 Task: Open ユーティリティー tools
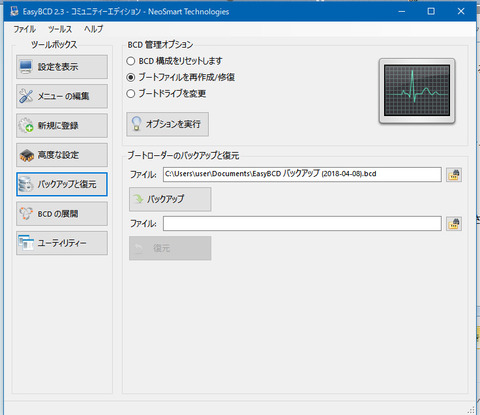tap(62, 243)
